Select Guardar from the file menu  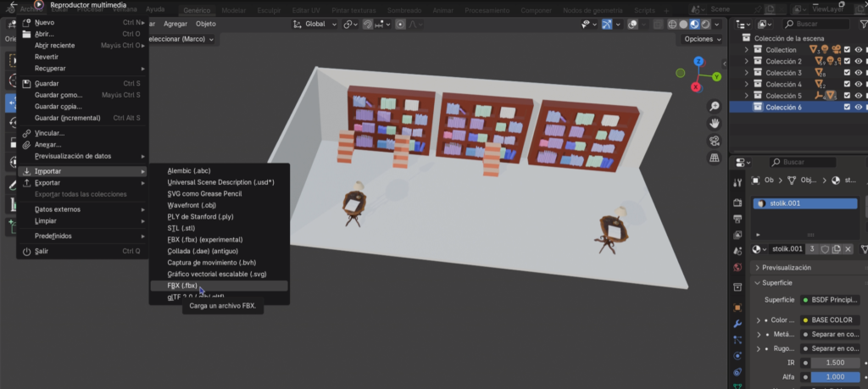tap(47, 83)
